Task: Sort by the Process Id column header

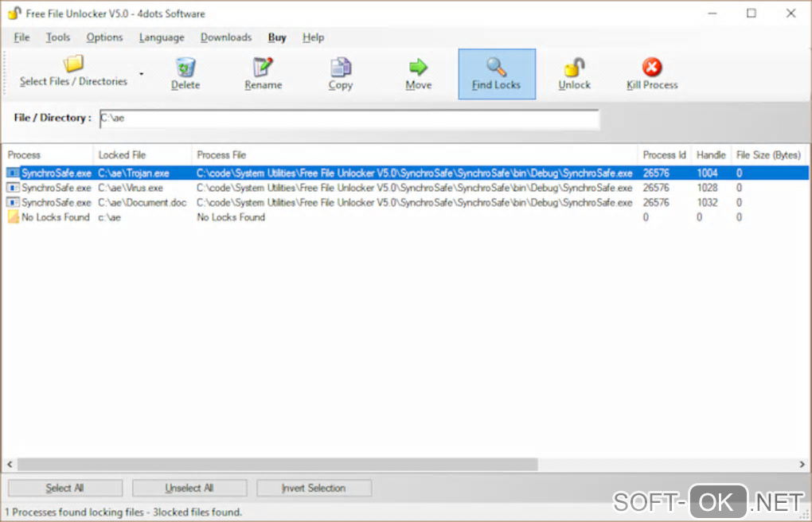Action: [x=665, y=155]
